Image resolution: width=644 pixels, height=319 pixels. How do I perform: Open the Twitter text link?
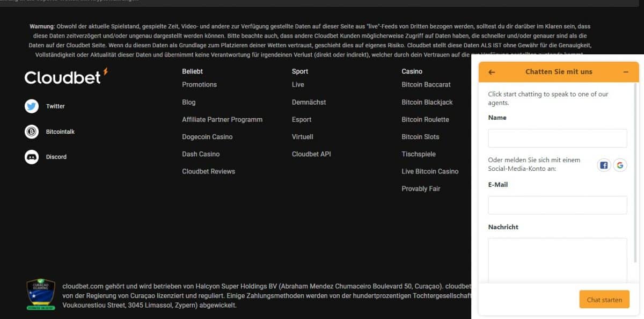click(x=55, y=106)
